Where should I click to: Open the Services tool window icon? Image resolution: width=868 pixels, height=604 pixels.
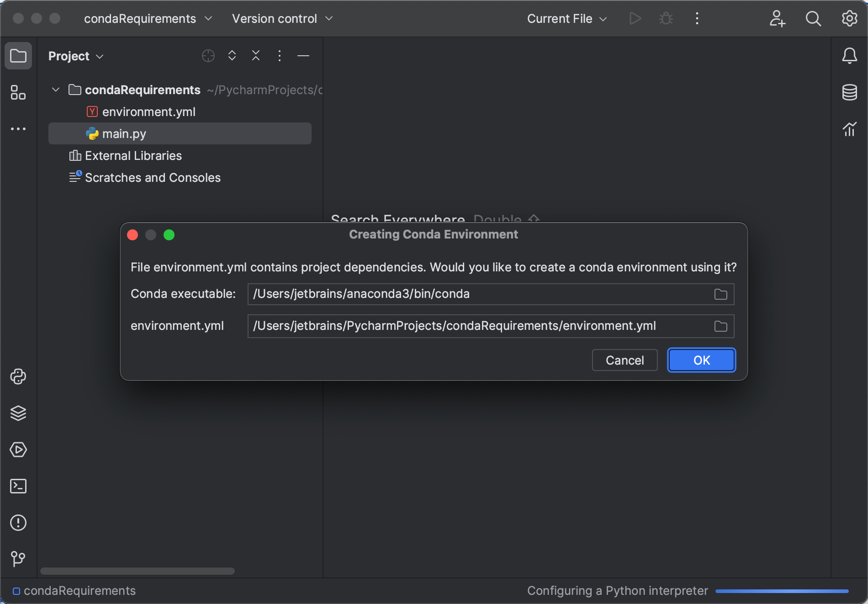click(x=18, y=449)
